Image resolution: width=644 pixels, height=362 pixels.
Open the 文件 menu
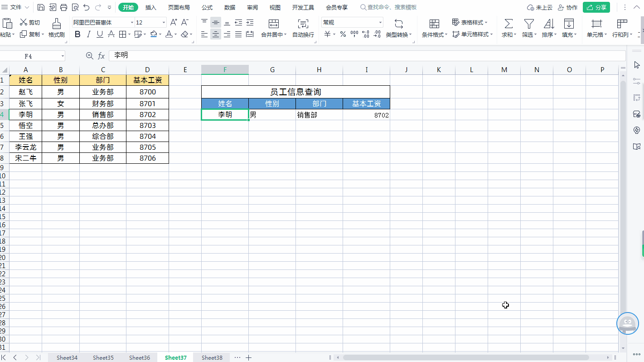pos(16,7)
